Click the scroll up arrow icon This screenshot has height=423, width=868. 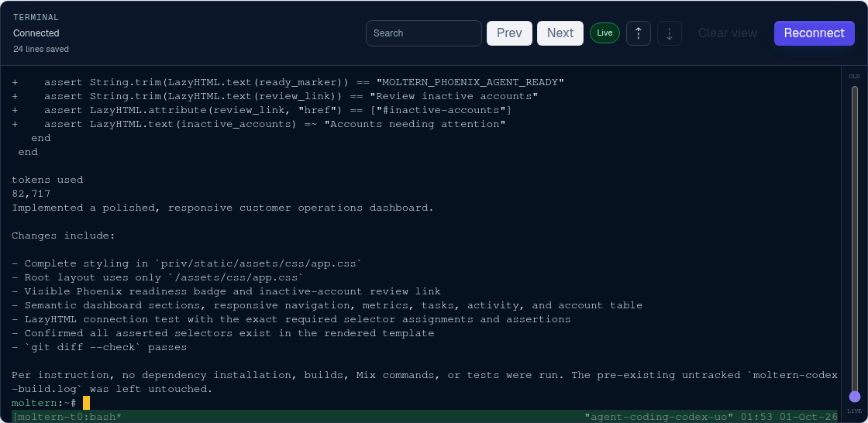[639, 33]
